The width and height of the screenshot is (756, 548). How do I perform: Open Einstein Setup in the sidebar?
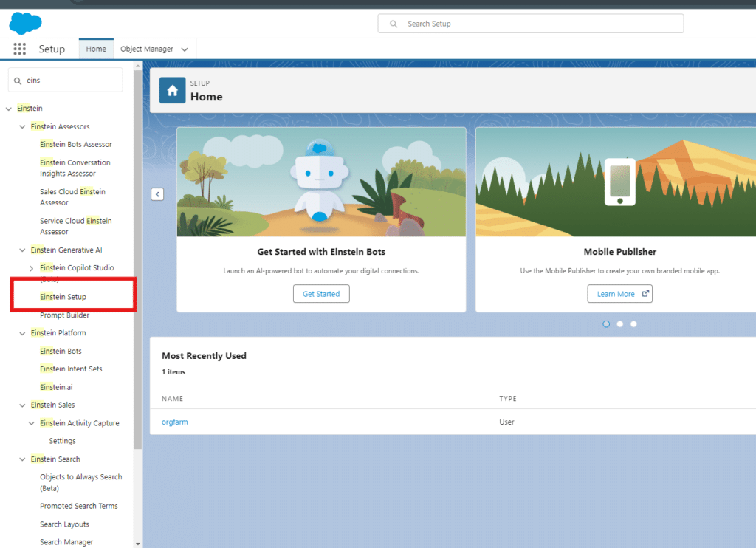pyautogui.click(x=63, y=297)
